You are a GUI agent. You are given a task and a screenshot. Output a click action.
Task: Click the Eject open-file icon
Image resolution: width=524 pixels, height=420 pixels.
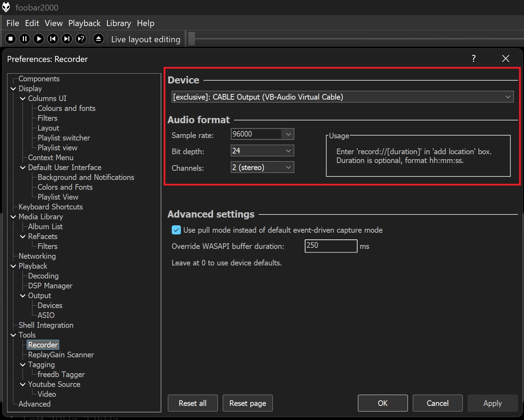click(99, 39)
